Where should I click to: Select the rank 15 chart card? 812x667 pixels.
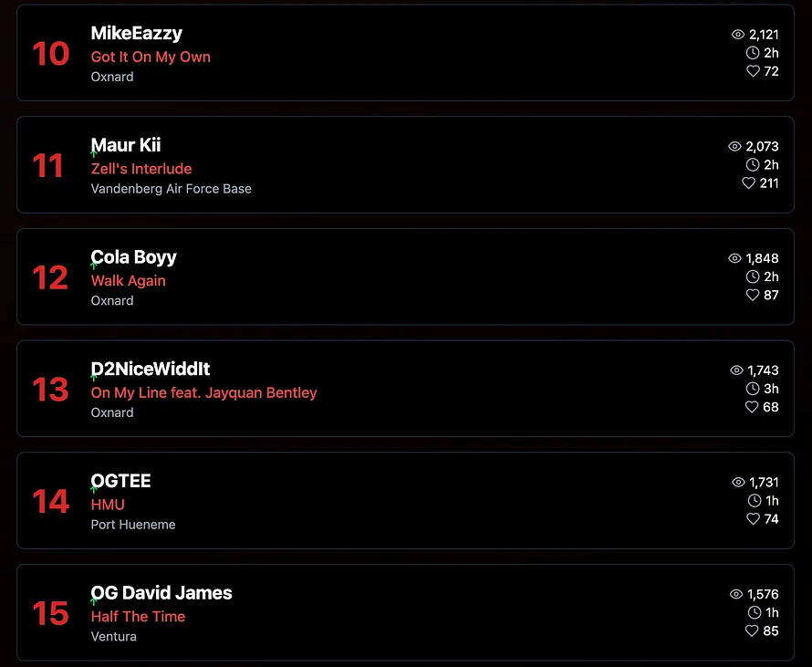pos(405,612)
